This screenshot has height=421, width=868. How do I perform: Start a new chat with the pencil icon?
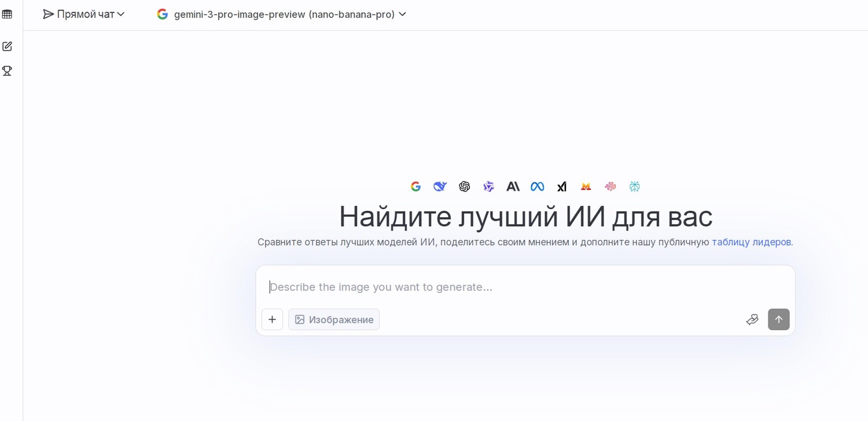click(x=7, y=46)
